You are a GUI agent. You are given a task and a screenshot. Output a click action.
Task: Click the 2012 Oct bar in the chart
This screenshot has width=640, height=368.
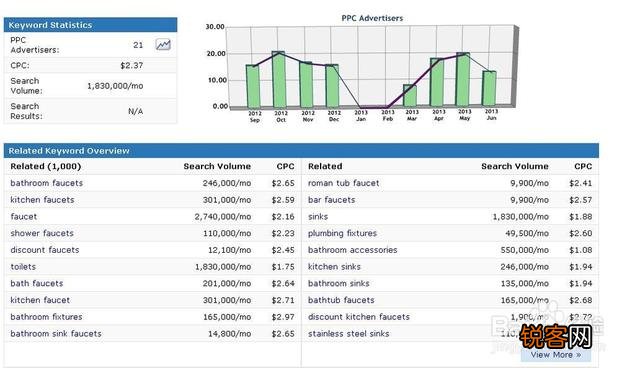(279, 80)
